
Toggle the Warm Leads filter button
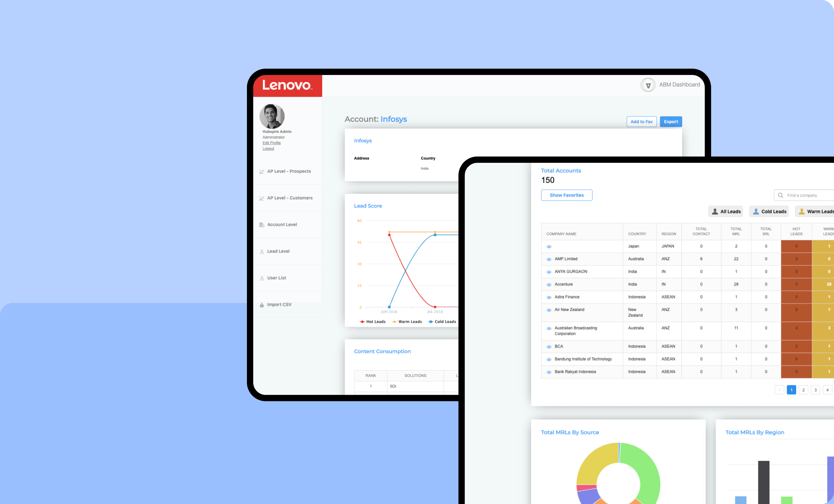pos(816,212)
